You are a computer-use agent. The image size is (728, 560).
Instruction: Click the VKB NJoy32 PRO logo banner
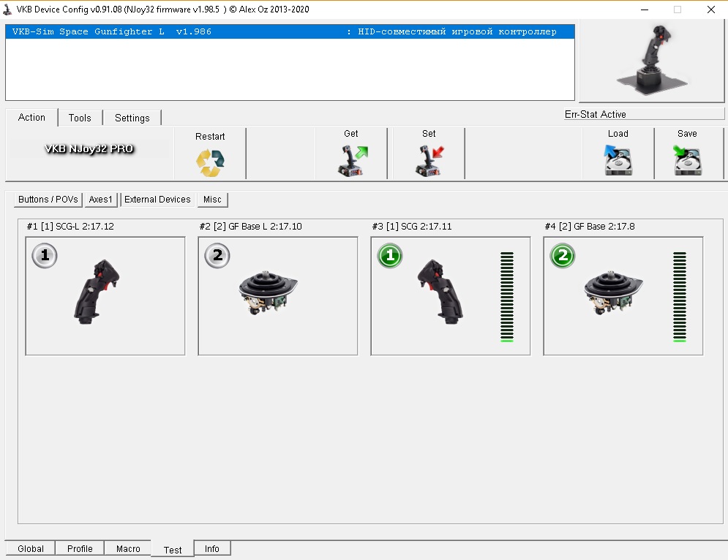click(x=89, y=148)
